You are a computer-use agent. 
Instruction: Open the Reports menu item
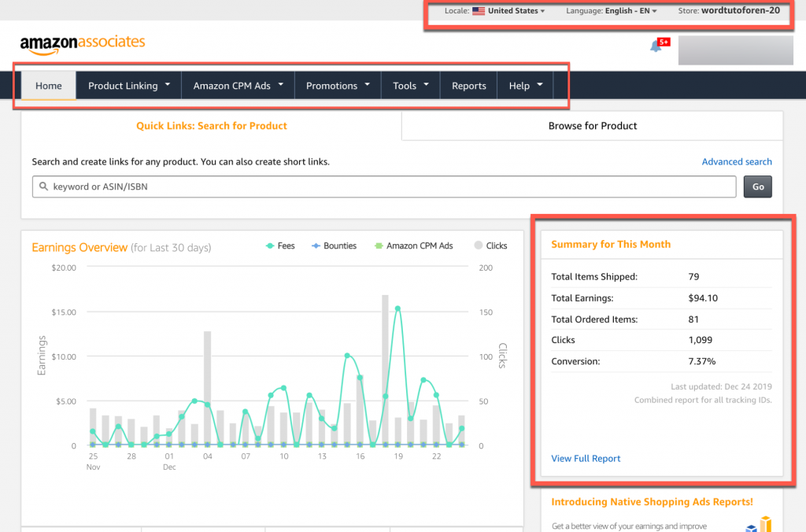pos(468,86)
